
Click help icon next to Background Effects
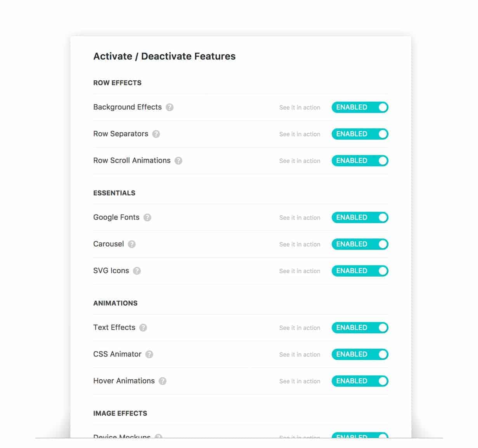tap(170, 107)
